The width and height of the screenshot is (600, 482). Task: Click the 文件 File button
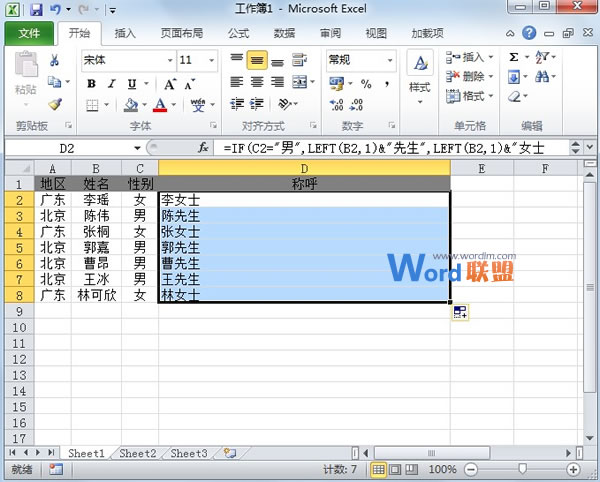point(29,33)
